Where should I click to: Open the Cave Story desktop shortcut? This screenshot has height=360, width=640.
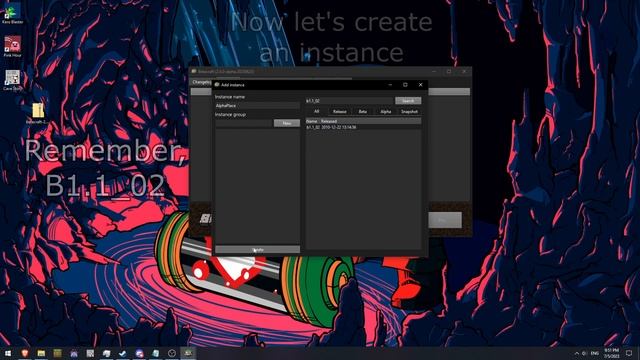(x=12, y=80)
